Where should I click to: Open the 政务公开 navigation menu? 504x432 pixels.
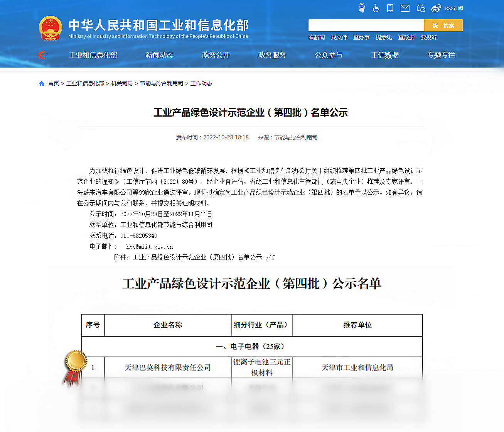(x=216, y=55)
